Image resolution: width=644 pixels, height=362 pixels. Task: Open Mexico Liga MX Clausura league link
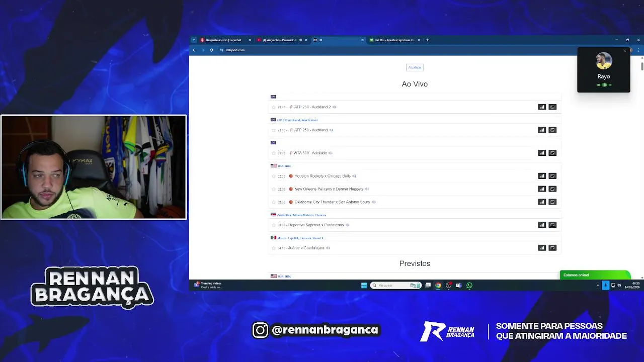tap(300, 238)
